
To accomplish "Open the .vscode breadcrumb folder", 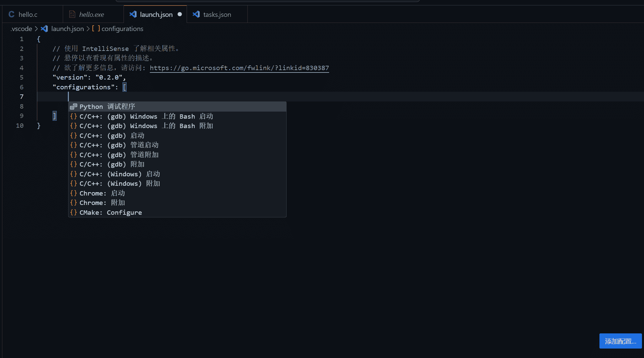I will [x=21, y=29].
